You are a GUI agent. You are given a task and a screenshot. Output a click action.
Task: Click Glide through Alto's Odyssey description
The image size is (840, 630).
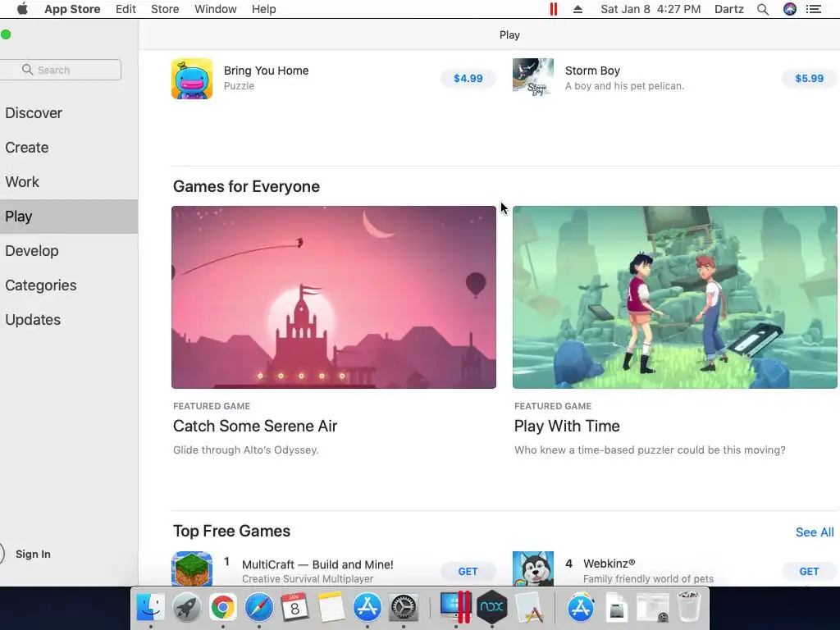246,450
